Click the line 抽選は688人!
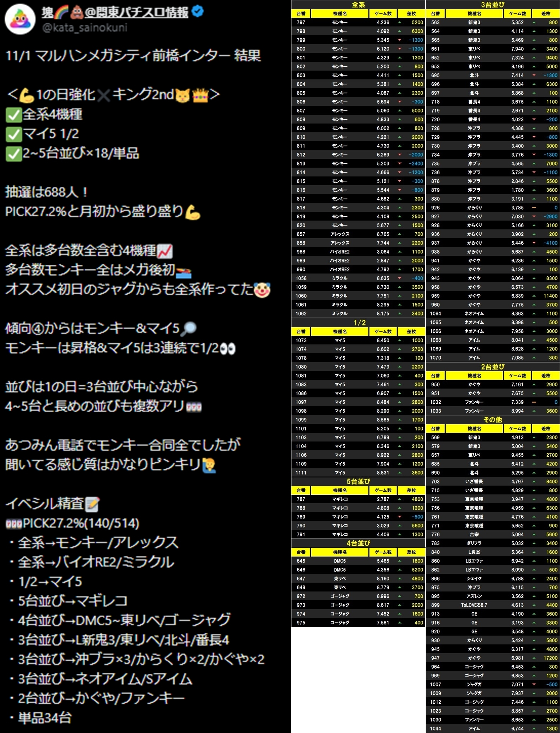560x733 pixels. [46, 192]
